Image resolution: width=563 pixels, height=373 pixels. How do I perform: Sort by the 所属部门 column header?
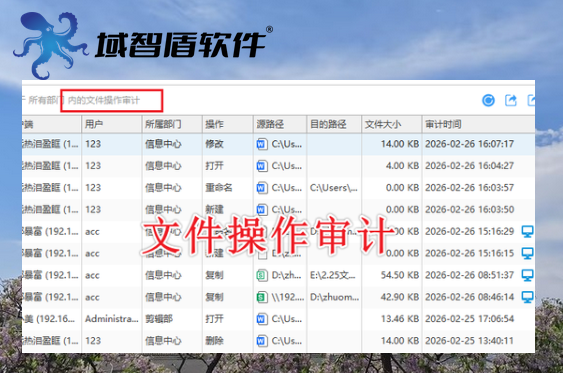[172, 125]
